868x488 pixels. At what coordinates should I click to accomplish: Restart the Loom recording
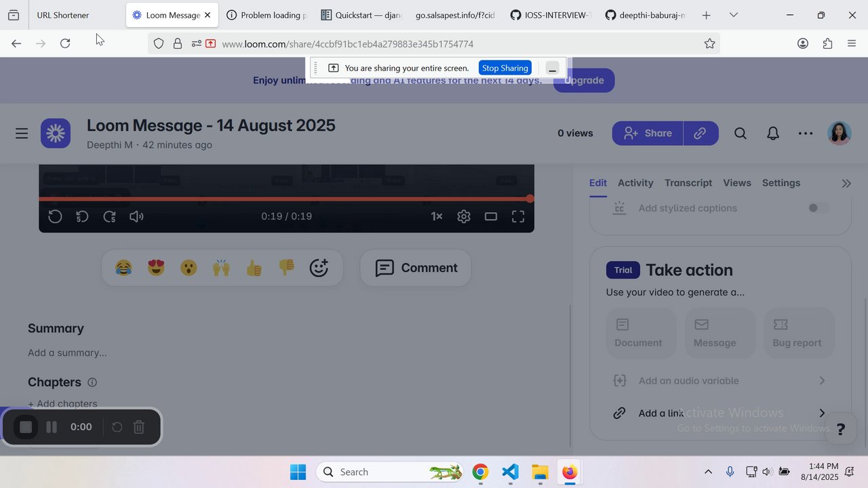click(x=117, y=427)
